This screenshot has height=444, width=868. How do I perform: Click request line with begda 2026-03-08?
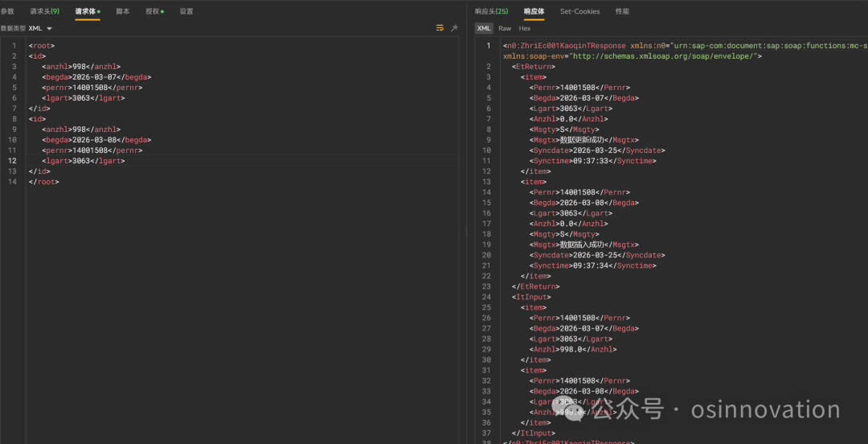pos(96,140)
